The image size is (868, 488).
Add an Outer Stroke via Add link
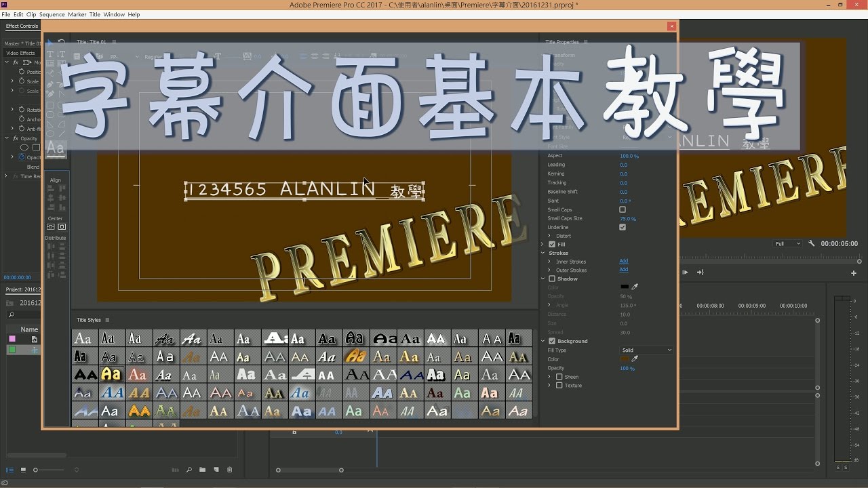[624, 270]
